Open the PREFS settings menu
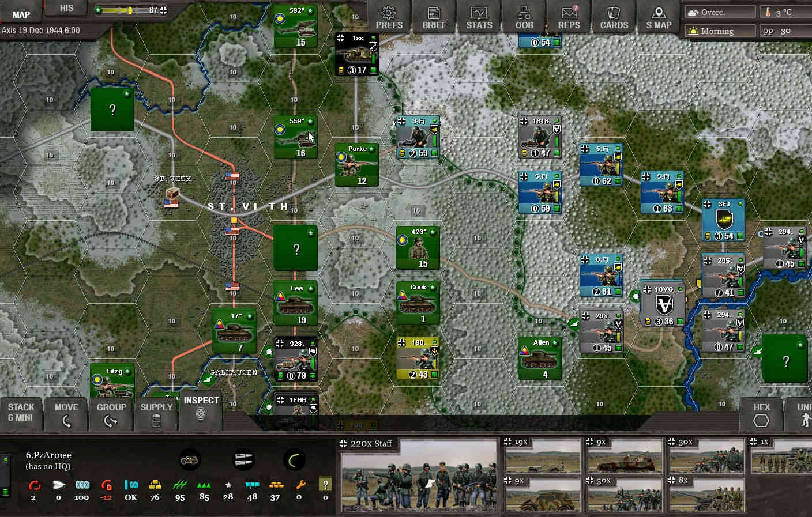The image size is (812, 517). click(x=389, y=17)
